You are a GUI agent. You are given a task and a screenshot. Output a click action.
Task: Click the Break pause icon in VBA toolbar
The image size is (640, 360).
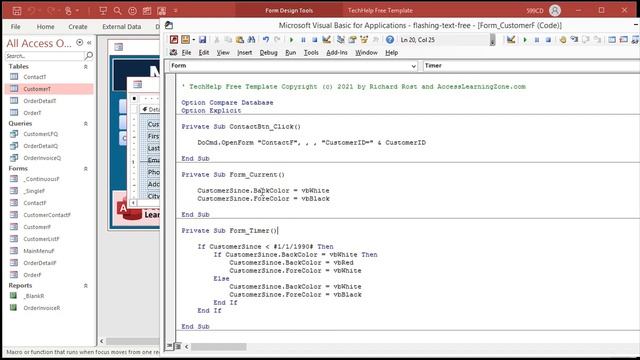pos(303,40)
